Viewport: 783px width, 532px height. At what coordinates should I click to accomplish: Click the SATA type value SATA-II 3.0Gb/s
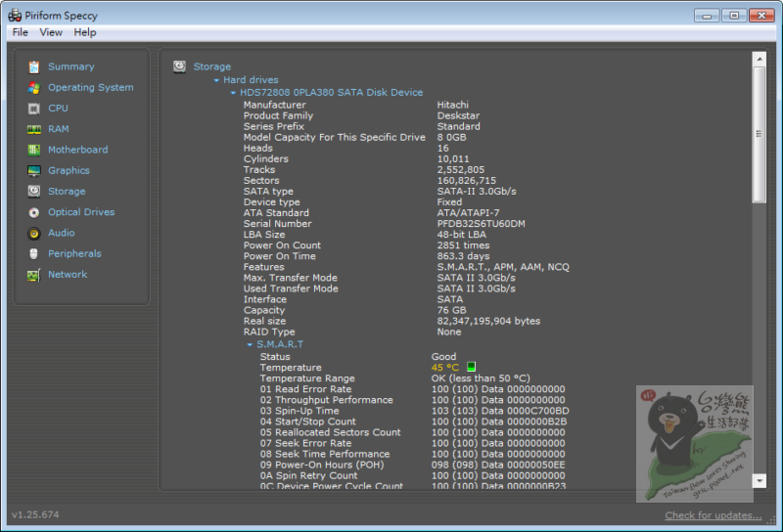click(x=477, y=191)
